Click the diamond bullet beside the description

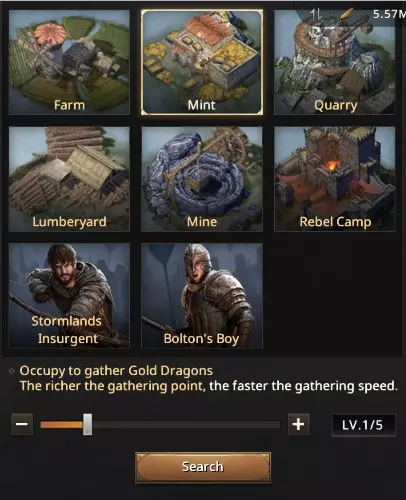pos(12,371)
